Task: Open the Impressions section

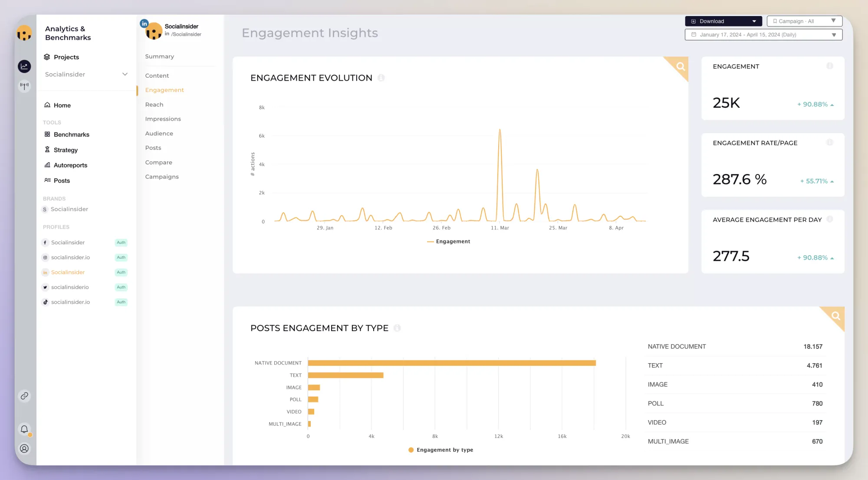Action: tap(163, 119)
